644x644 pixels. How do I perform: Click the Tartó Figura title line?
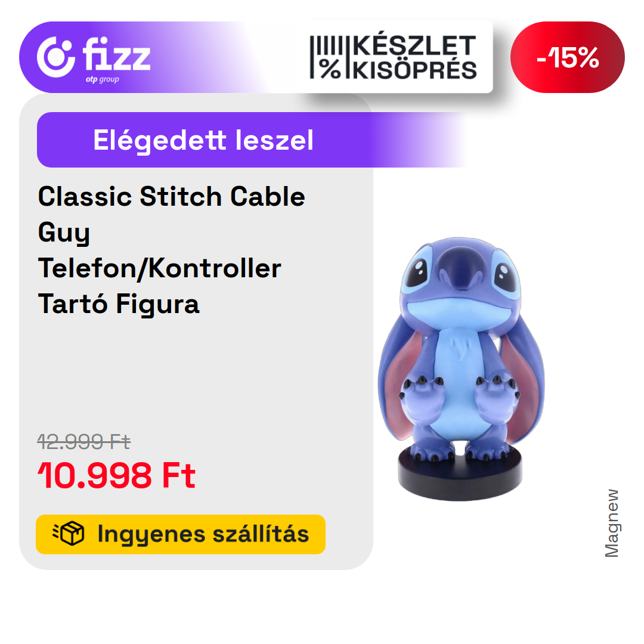coord(119,304)
